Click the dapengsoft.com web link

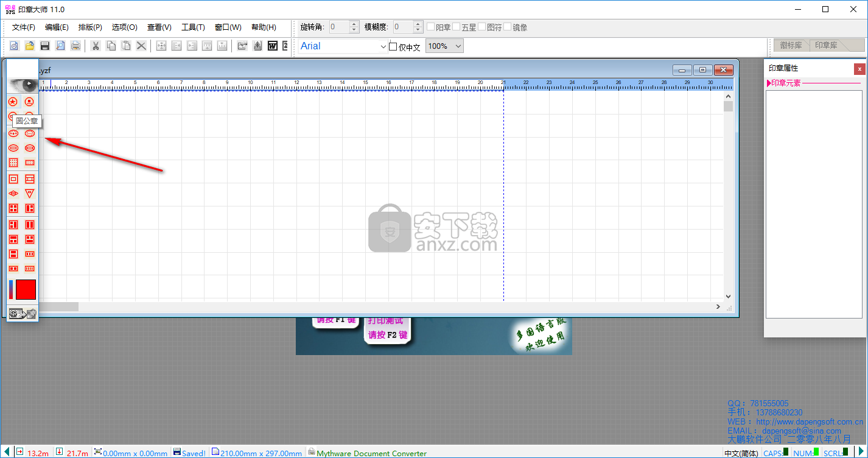[x=810, y=421]
